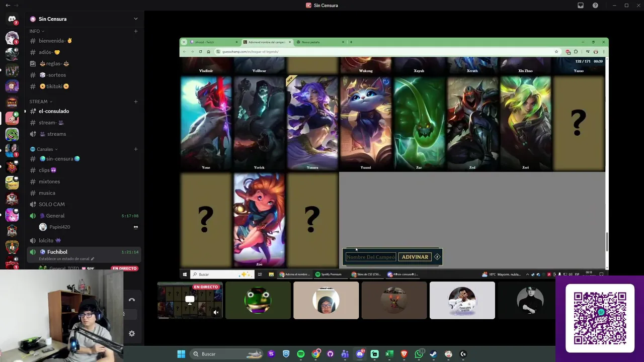
Task: Open the el-consulado channel
Action: click(83, 111)
